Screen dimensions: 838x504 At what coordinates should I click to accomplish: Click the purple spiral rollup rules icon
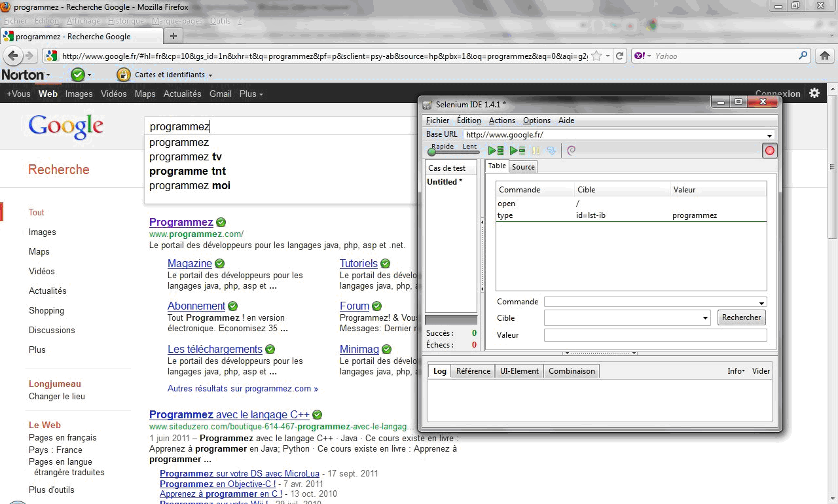(x=571, y=151)
